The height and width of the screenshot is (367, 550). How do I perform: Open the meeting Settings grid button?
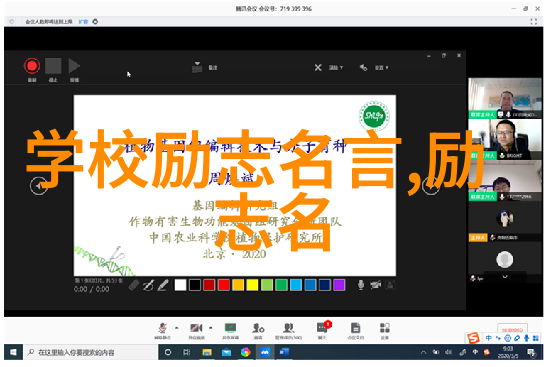(x=384, y=331)
